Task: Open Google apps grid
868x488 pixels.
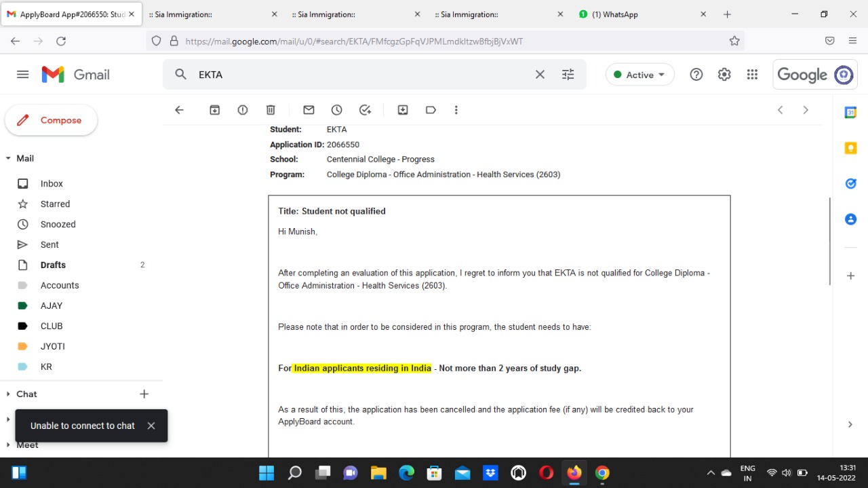Action: pos(752,75)
